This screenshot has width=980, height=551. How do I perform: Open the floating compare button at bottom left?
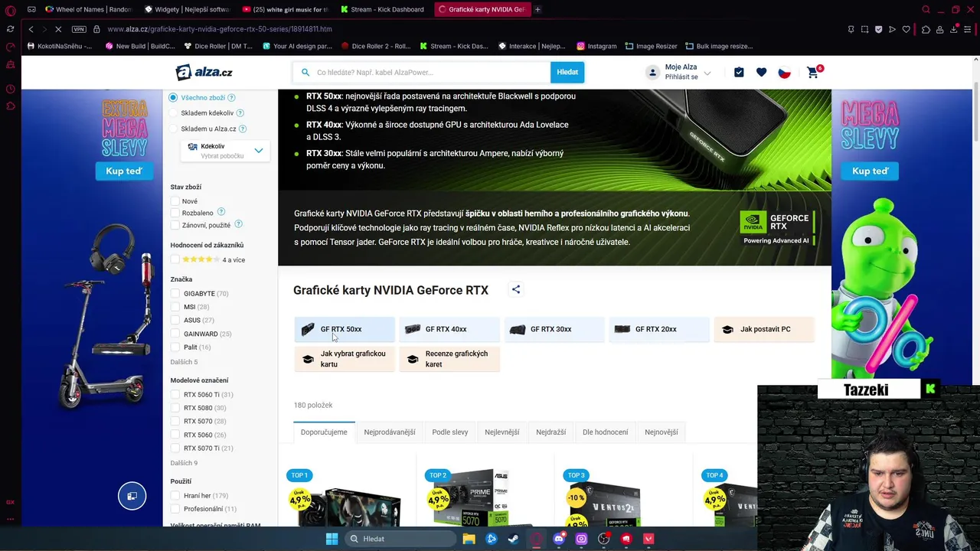tap(132, 496)
